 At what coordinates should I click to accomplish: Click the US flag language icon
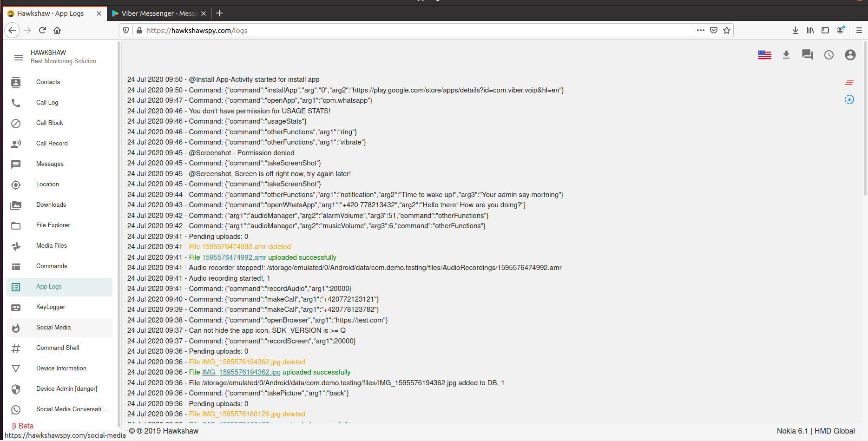click(x=765, y=55)
